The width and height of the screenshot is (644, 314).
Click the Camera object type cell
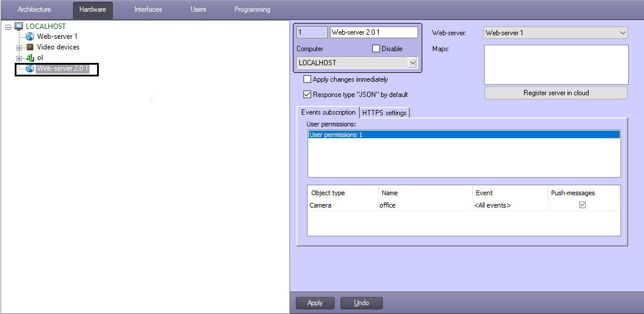(x=342, y=205)
